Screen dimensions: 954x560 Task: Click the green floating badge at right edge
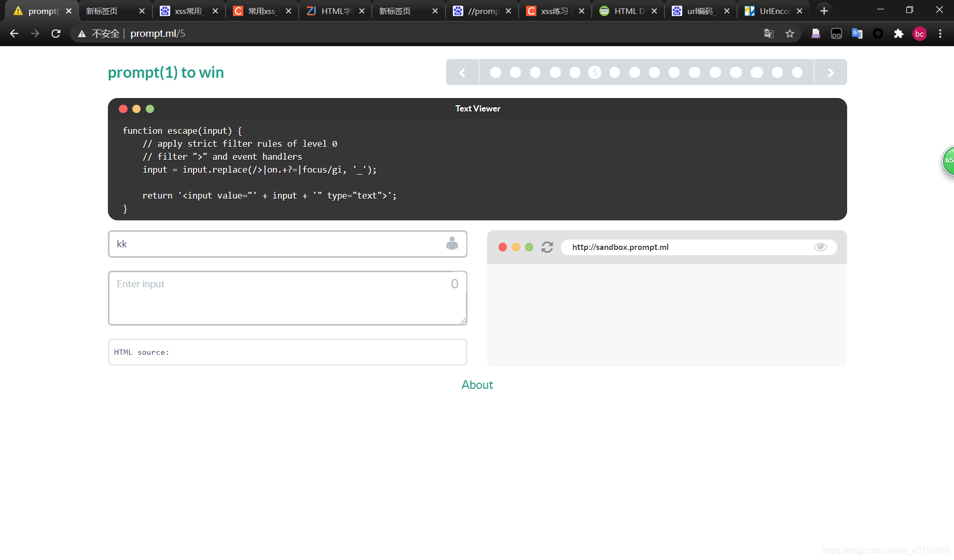(x=948, y=161)
